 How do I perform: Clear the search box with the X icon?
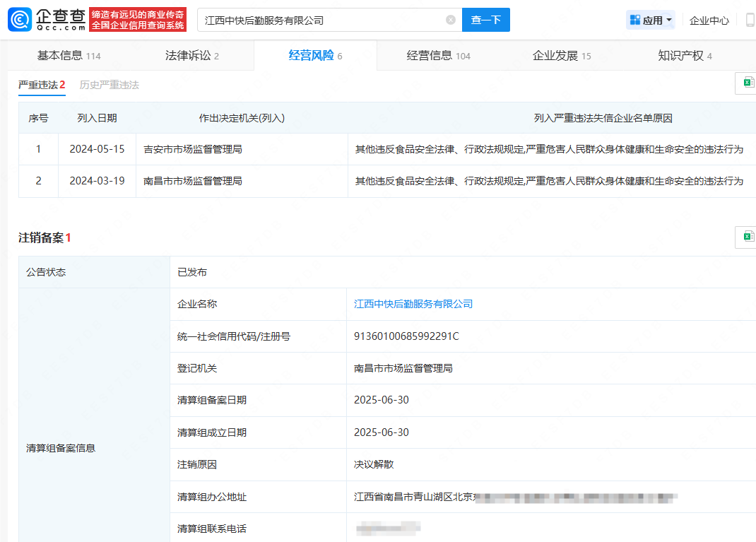click(451, 20)
